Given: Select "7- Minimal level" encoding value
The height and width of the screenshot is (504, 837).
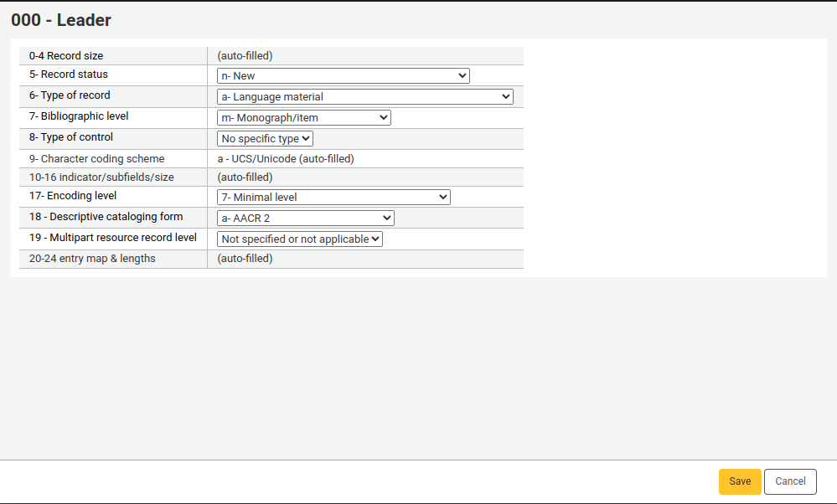Looking at the screenshot, I should click(333, 197).
